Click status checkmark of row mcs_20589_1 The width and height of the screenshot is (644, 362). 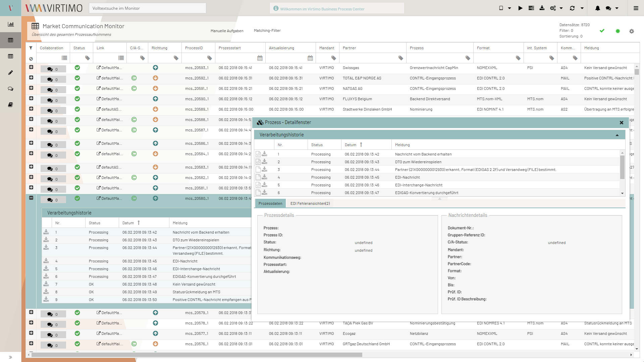tap(77, 109)
